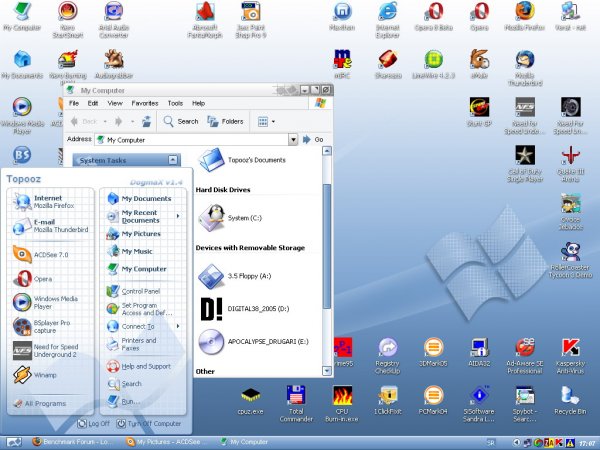Open Jasc Paint Shop Pro 9 icon
Screen dimensions: 600x450
(251, 20)
